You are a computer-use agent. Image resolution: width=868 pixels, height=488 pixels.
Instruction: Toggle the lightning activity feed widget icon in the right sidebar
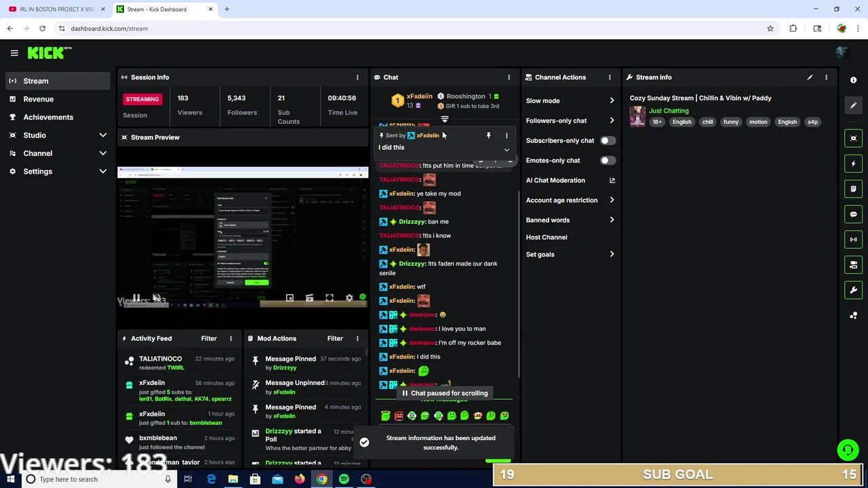pos(853,163)
